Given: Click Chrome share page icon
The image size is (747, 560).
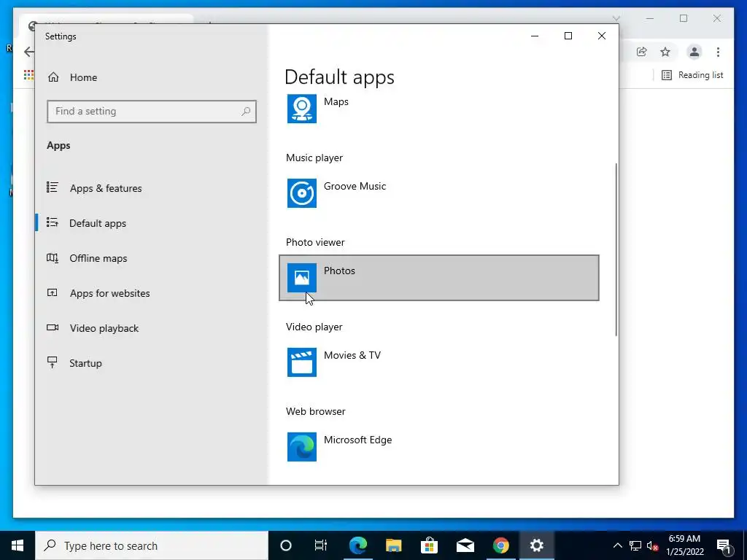Looking at the screenshot, I should (x=642, y=52).
